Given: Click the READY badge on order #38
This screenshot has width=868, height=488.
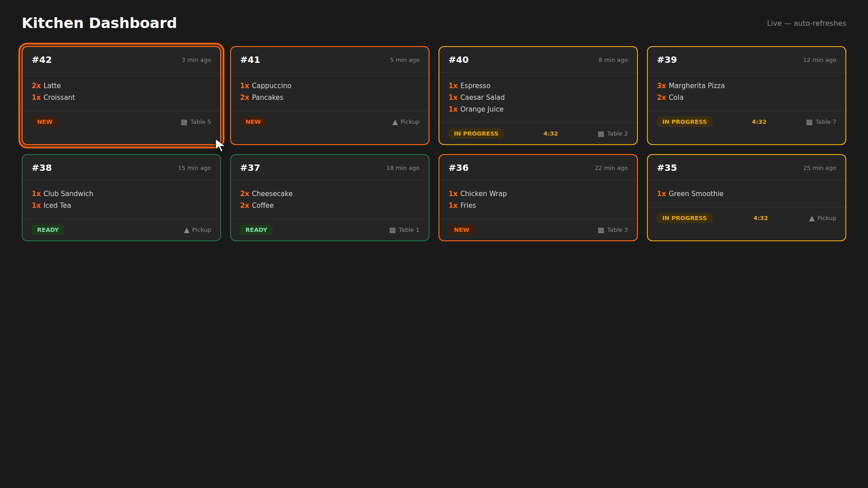Looking at the screenshot, I should pos(48,230).
